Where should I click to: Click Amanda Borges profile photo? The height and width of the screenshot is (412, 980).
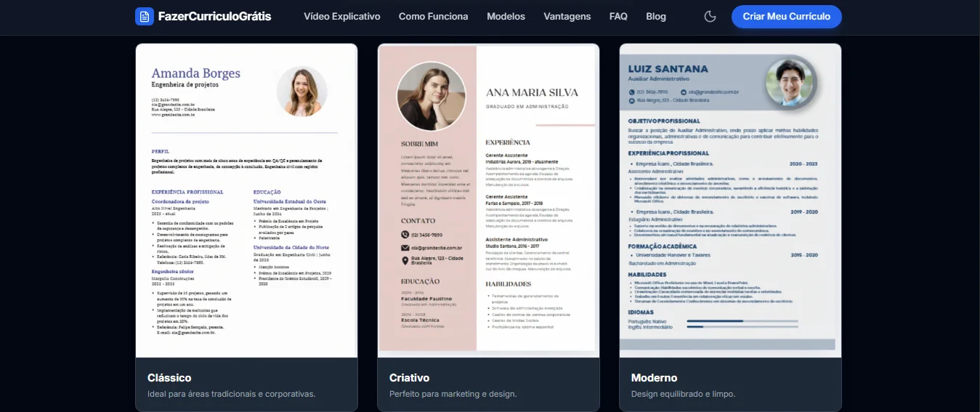pos(301,92)
